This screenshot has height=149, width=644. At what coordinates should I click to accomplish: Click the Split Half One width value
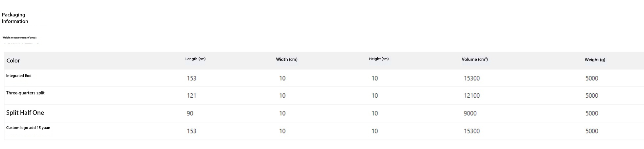[282, 113]
